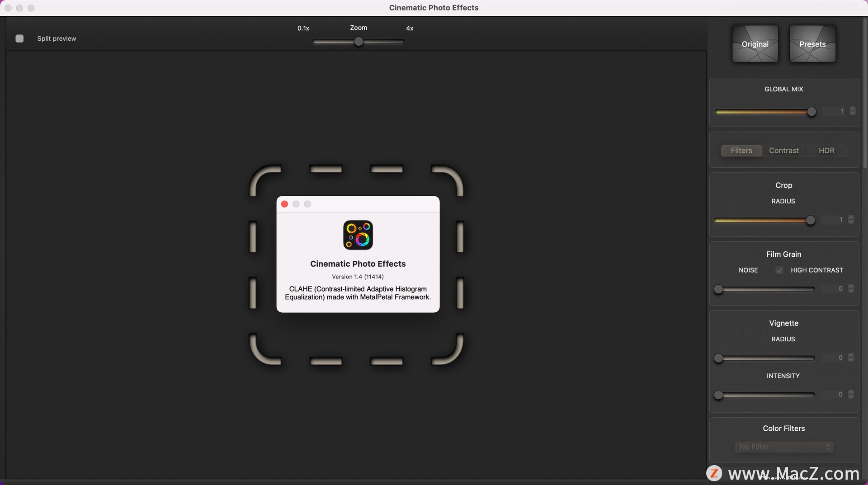Click the GLOBAL MIX slider handle
The width and height of the screenshot is (868, 485).
click(811, 112)
